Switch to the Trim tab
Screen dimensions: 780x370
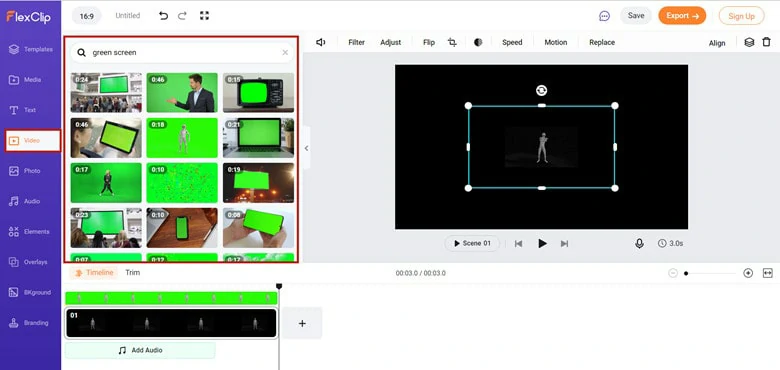(x=132, y=273)
